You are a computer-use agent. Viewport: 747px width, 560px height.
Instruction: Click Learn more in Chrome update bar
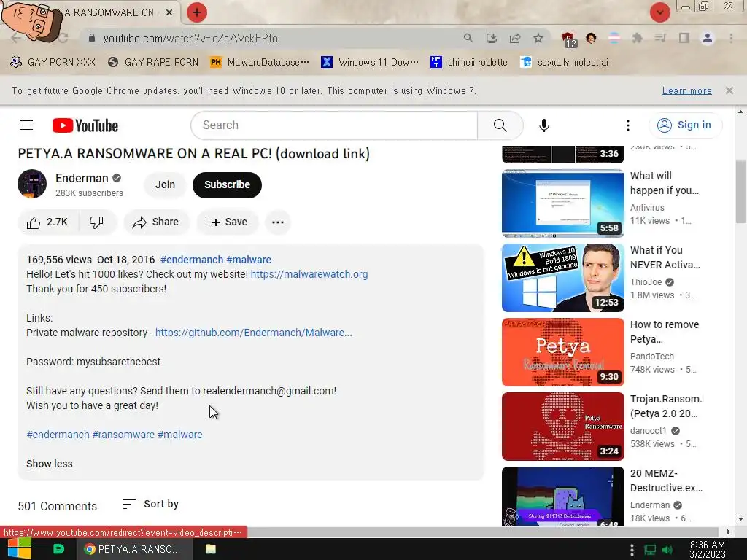click(x=687, y=90)
